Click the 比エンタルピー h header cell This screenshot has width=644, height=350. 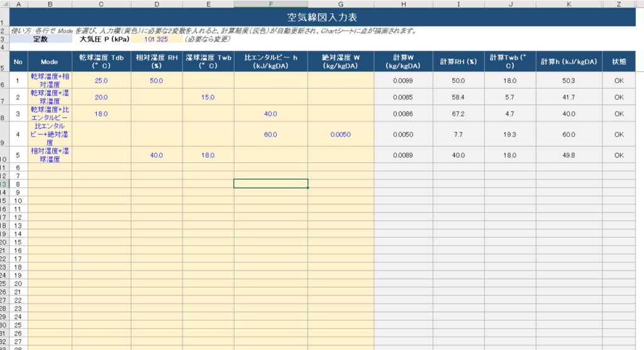[270, 62]
